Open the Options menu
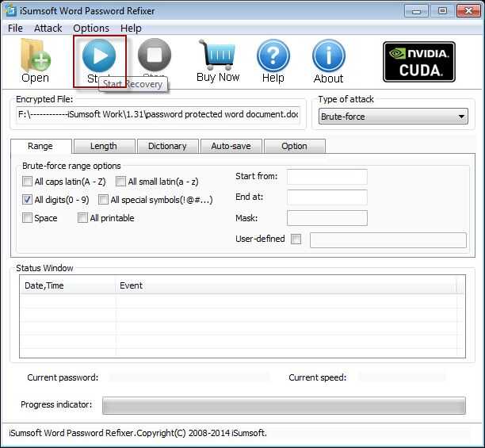Image resolution: width=485 pixels, height=448 pixels. pos(91,29)
